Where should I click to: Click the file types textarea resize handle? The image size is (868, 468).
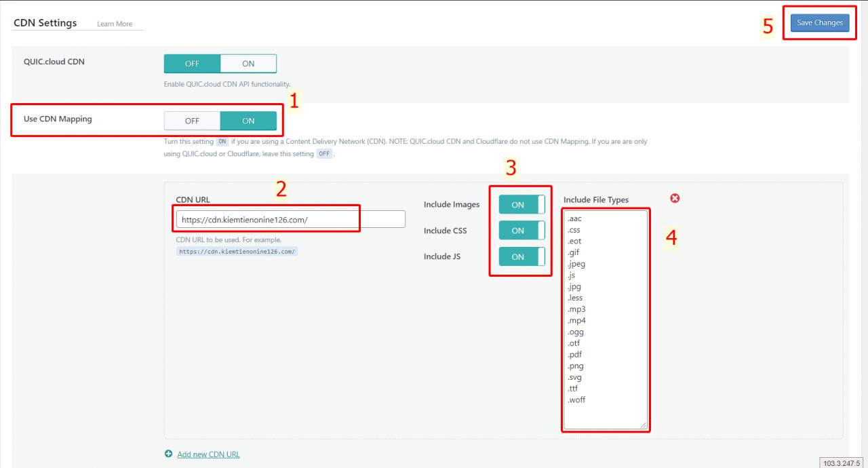point(644,425)
